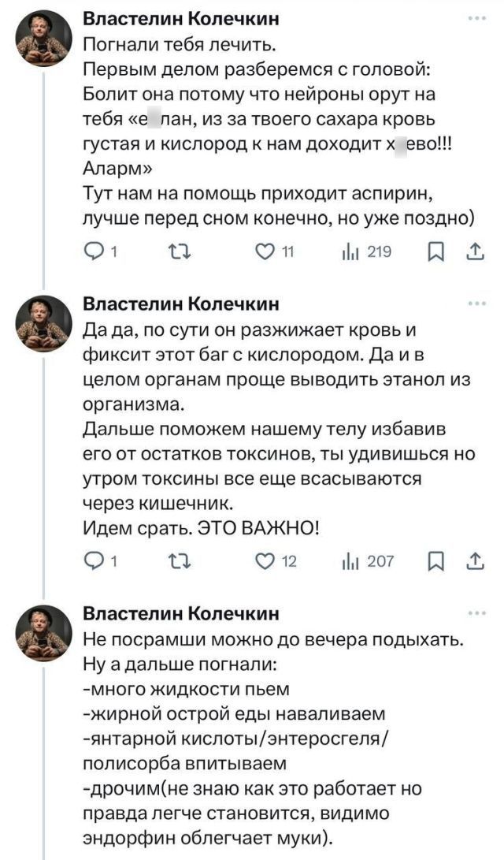Click profile avatar on second tweet

[x=43, y=323]
